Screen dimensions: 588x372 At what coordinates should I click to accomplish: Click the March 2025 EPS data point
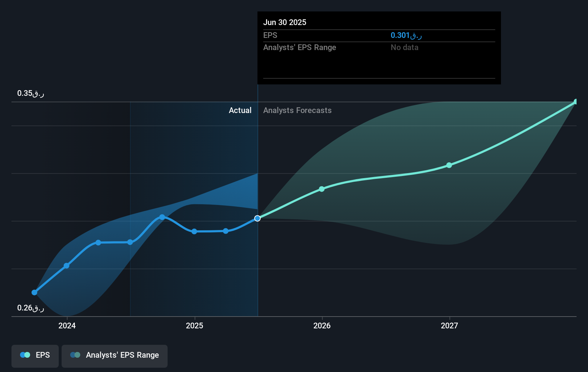tap(226, 231)
